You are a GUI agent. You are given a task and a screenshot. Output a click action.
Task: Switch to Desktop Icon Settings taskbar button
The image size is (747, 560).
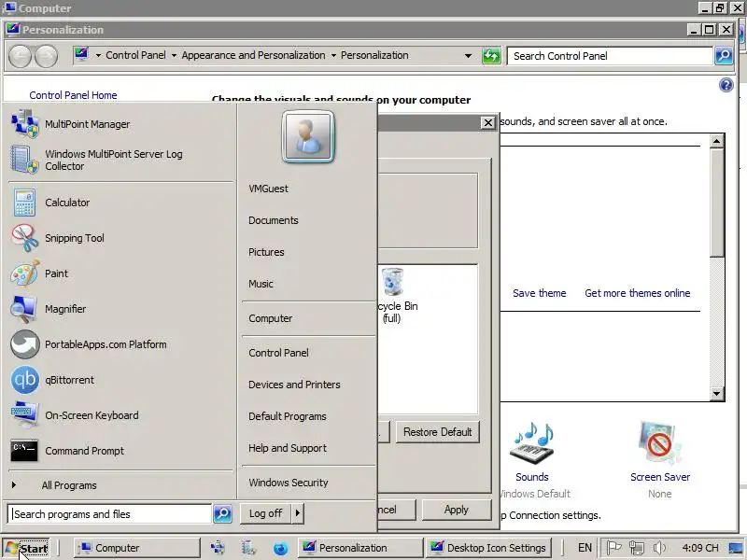click(x=488, y=548)
